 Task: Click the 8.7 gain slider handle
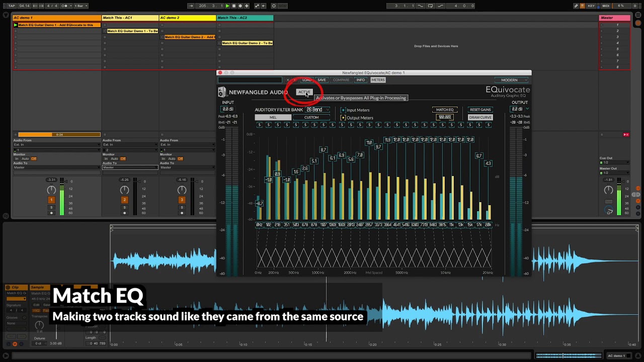pos(323,150)
